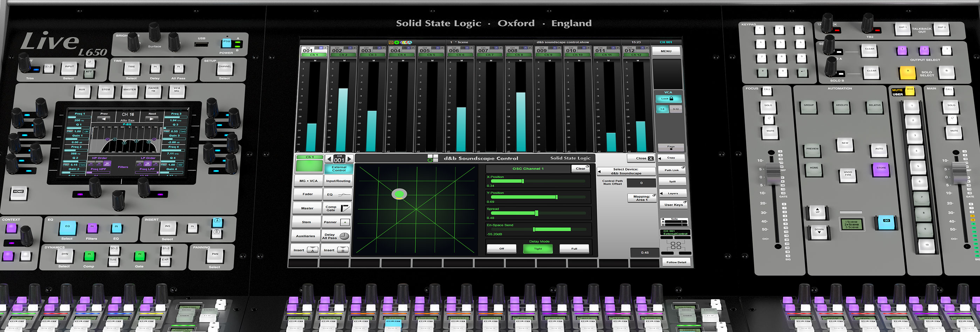
Task: Go to next channel with right arrow
Action: pos(350,159)
